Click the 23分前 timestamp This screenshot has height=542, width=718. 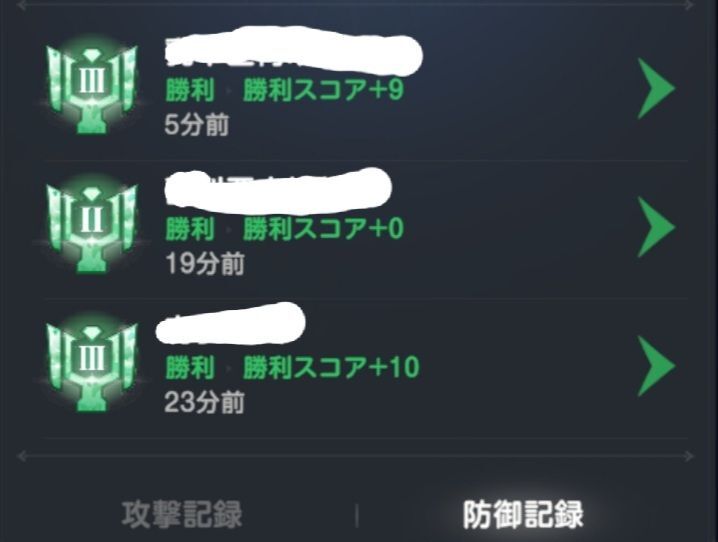204,402
